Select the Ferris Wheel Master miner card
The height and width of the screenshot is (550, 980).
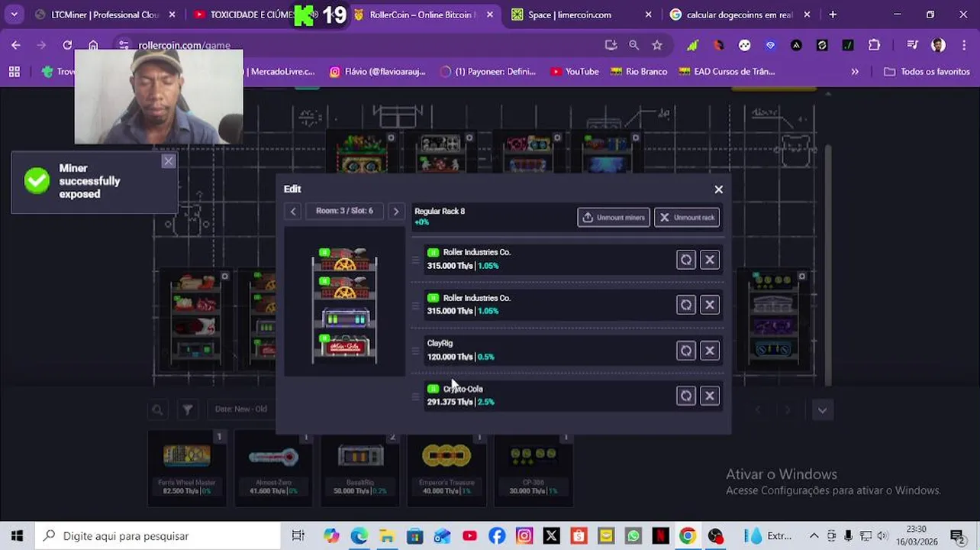pyautogui.click(x=187, y=468)
